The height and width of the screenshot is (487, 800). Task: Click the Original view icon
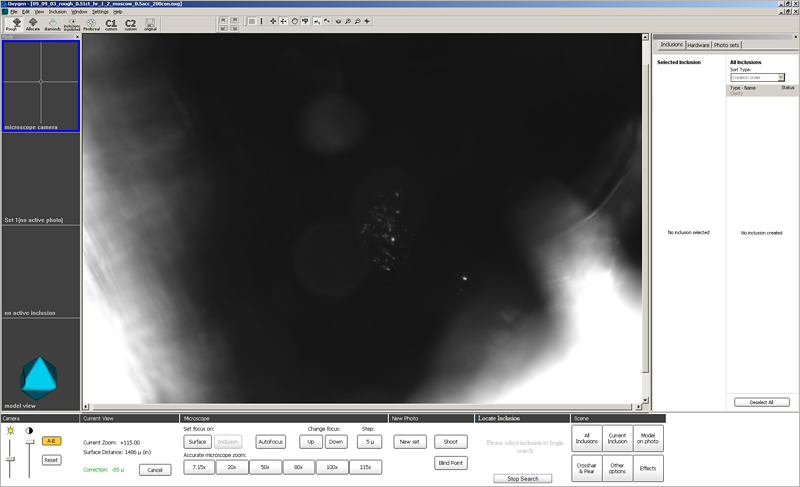150,24
